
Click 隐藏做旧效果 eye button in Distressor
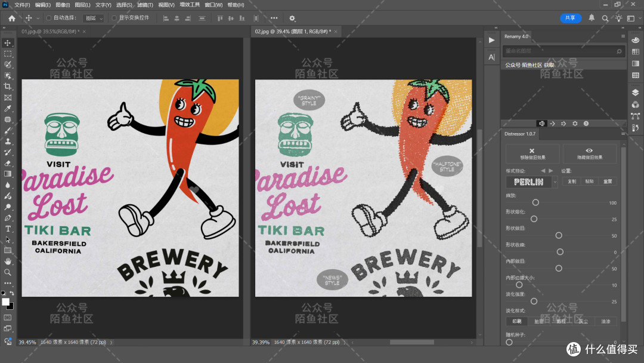pos(589,153)
